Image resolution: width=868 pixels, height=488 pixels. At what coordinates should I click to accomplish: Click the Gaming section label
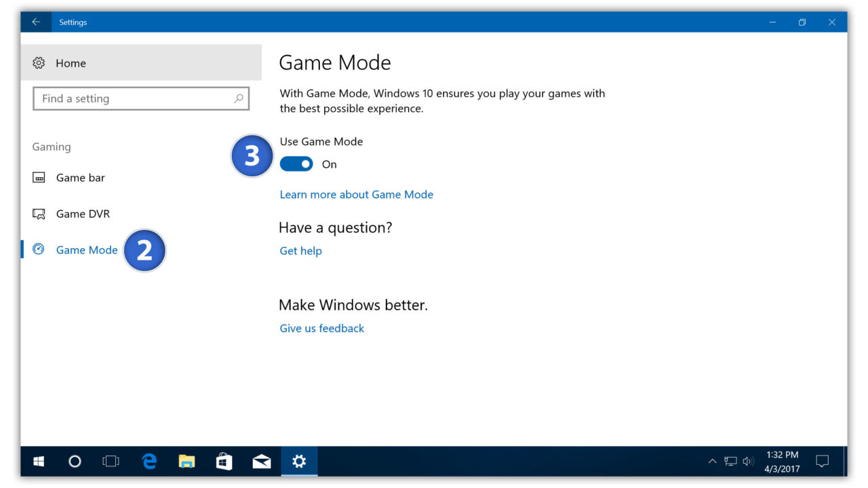[52, 147]
